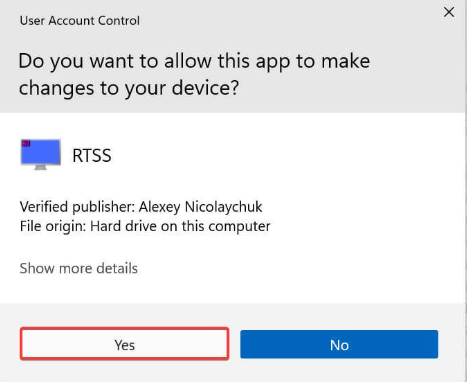Click 'Hard drive on this computer' text

click(180, 226)
